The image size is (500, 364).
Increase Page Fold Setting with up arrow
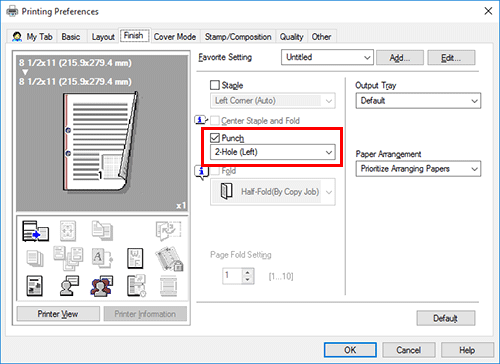[x=248, y=272]
